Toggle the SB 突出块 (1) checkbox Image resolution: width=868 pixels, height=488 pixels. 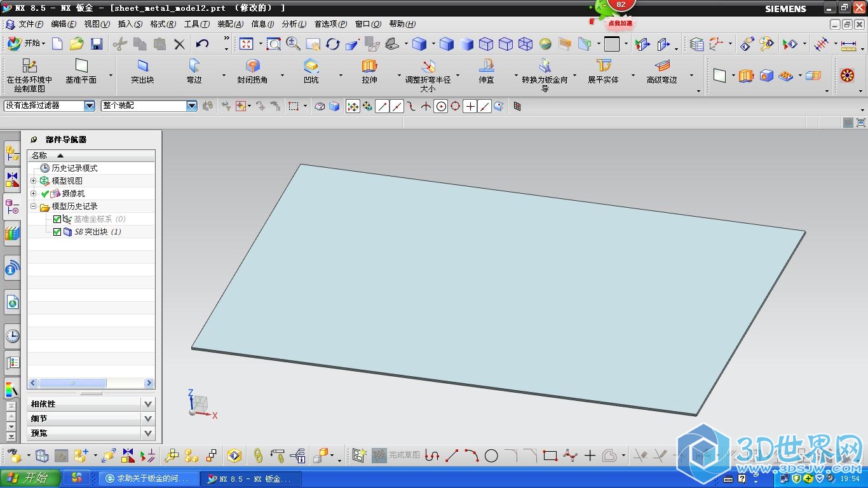57,232
